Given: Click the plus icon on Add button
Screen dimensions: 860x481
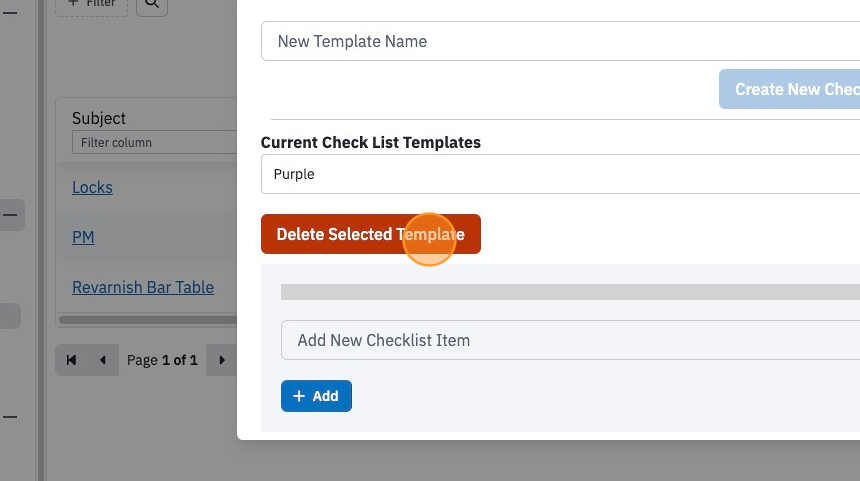Looking at the screenshot, I should tap(299, 396).
